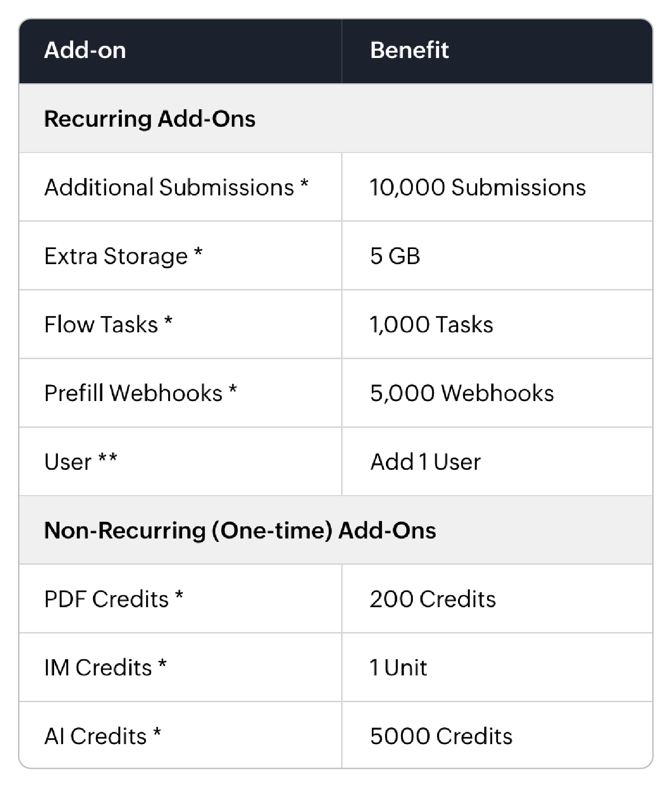Screen dimensions: 672x787
Task: Select the 5,000 Webhooks benefit cell
Action: (462, 393)
